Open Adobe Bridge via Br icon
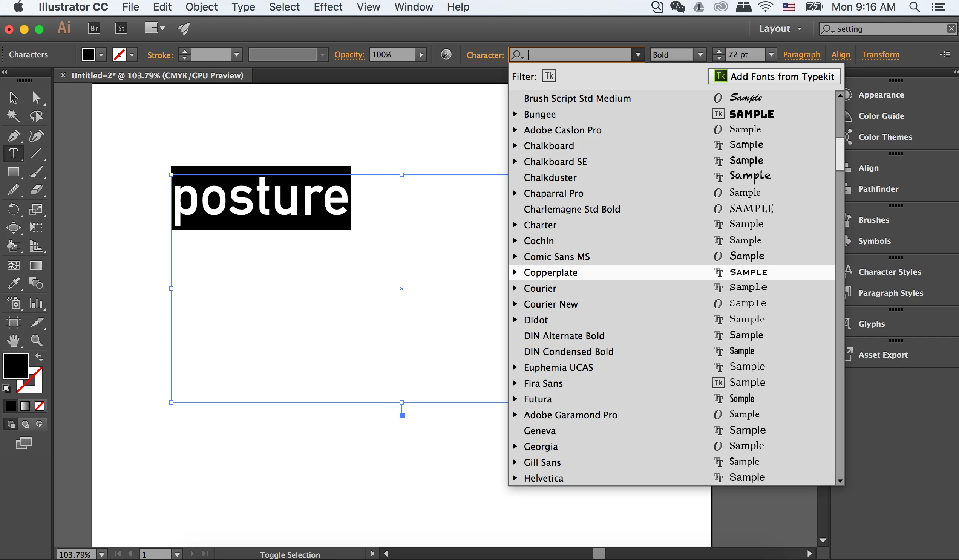 pyautogui.click(x=94, y=28)
